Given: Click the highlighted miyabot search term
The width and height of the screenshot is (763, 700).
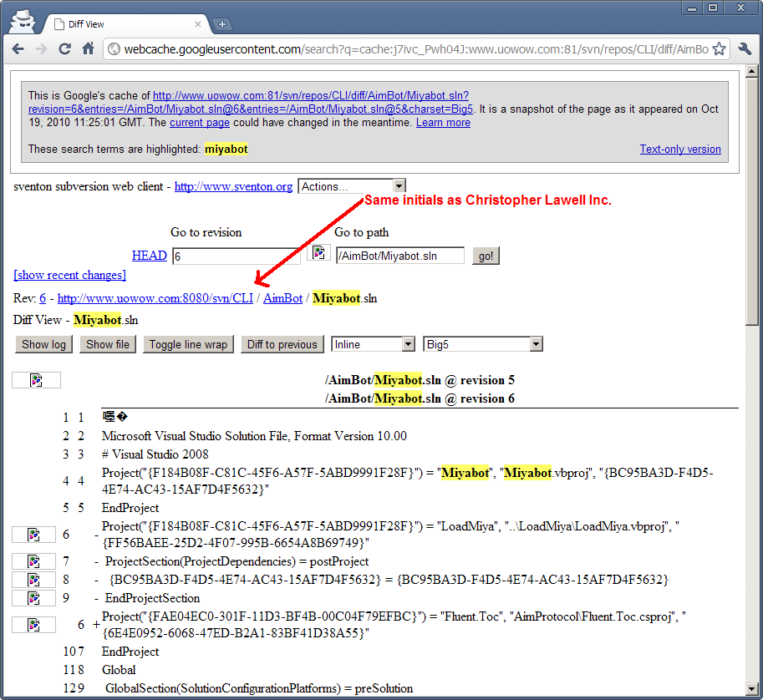Looking at the screenshot, I should pyautogui.click(x=226, y=150).
